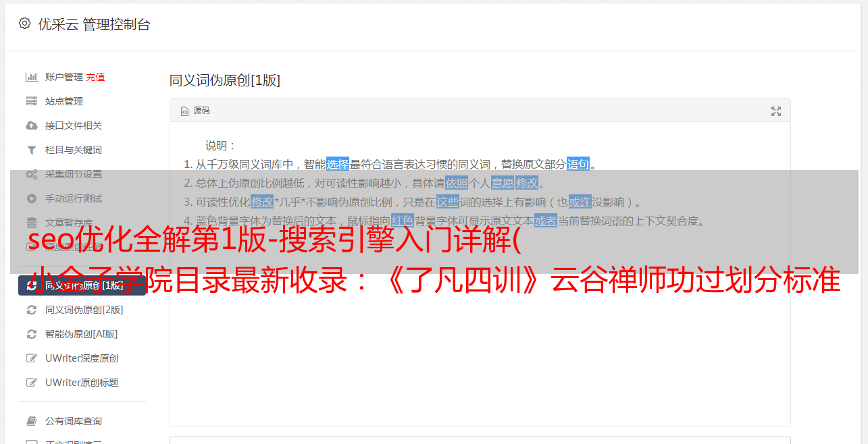Click the gear icon beside 优采云 管理控制台
The height and width of the screenshot is (444, 868).
(x=25, y=24)
